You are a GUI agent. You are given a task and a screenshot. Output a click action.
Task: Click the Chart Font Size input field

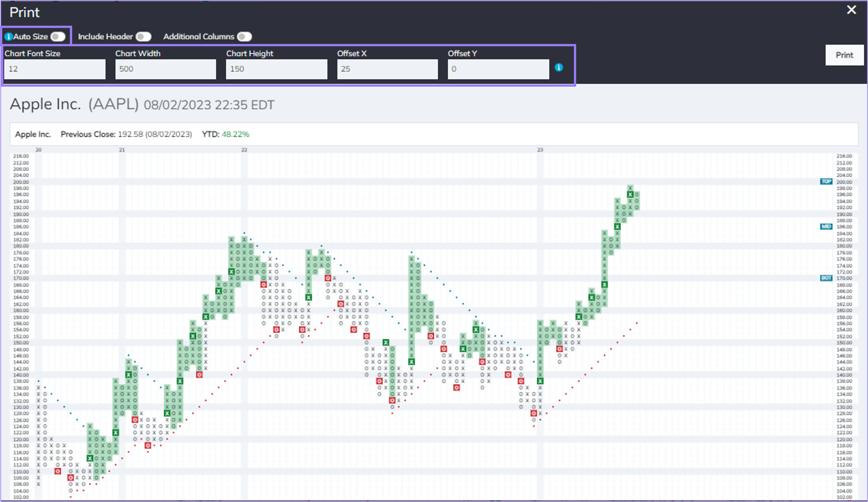coord(55,69)
